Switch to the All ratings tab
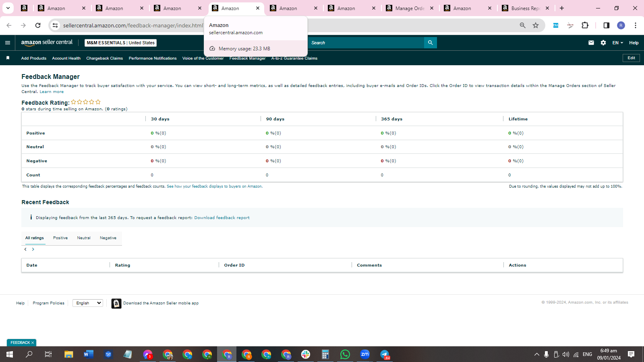644x362 pixels. [x=35, y=238]
